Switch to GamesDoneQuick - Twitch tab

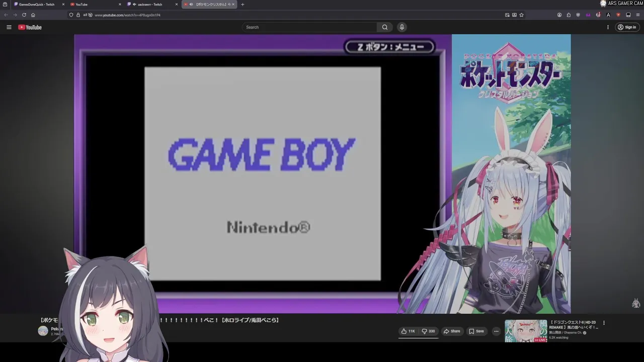click(x=38, y=5)
